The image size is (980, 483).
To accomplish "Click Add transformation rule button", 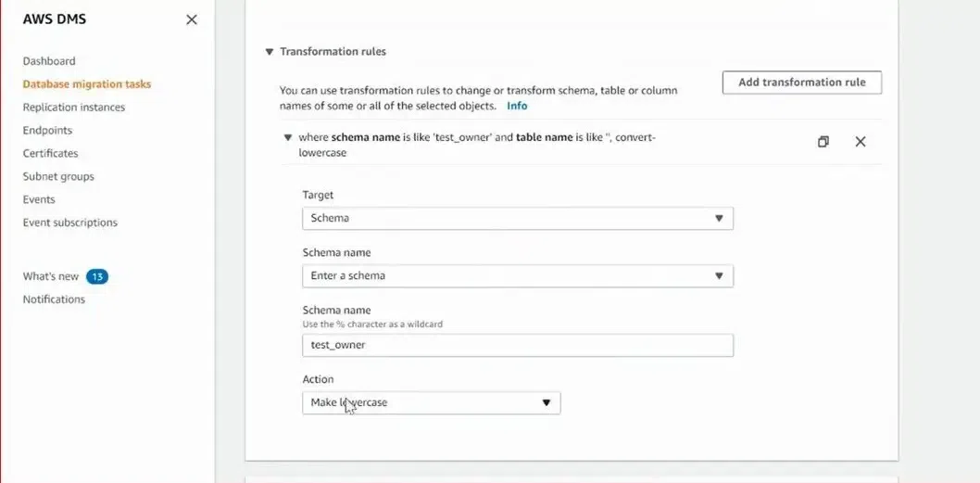I will pyautogui.click(x=801, y=83).
